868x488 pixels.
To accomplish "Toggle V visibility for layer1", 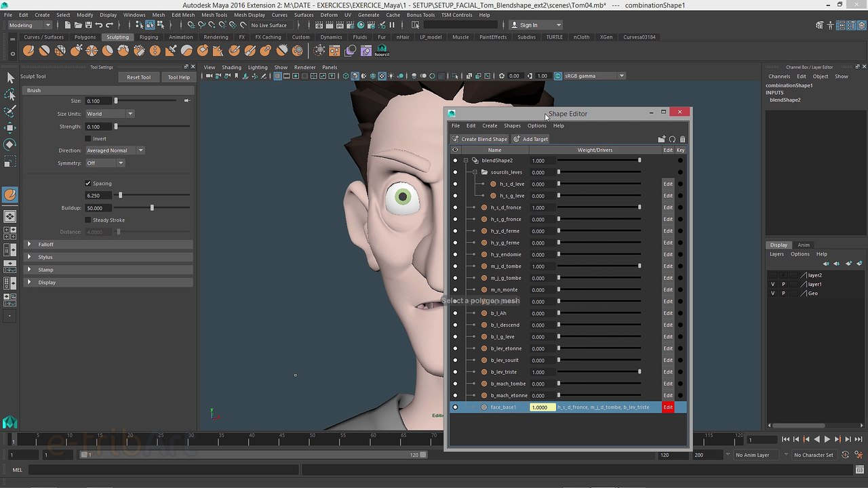I will coord(772,284).
